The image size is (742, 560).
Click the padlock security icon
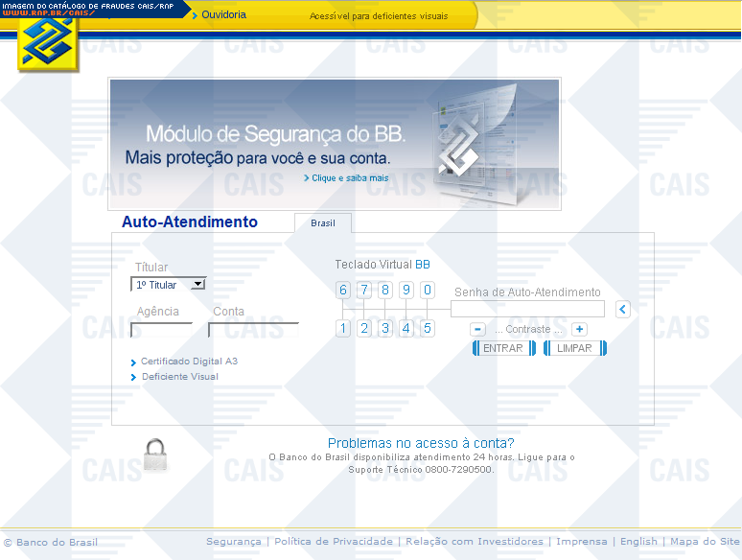[x=155, y=455]
